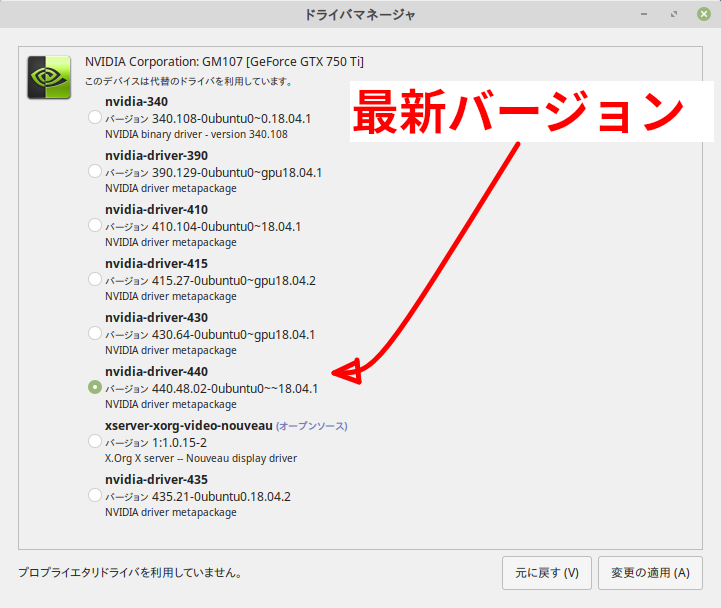The image size is (721, 608).
Task: Click the nvidia-340 driver name text
Action: coord(137,102)
